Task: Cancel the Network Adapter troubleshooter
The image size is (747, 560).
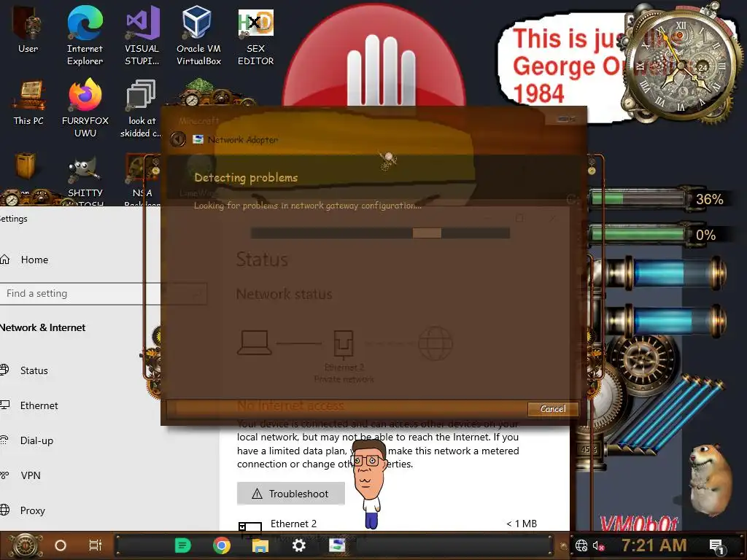Action: coord(553,408)
